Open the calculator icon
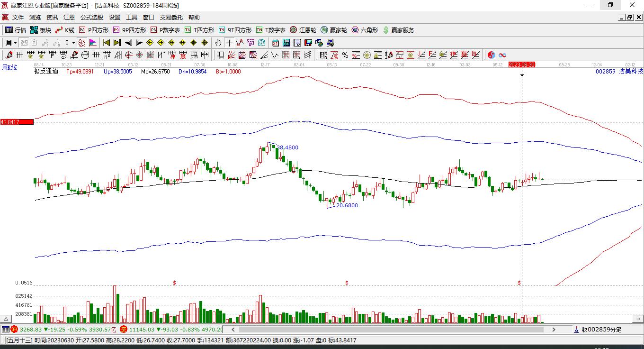The image size is (644, 349). point(286,43)
